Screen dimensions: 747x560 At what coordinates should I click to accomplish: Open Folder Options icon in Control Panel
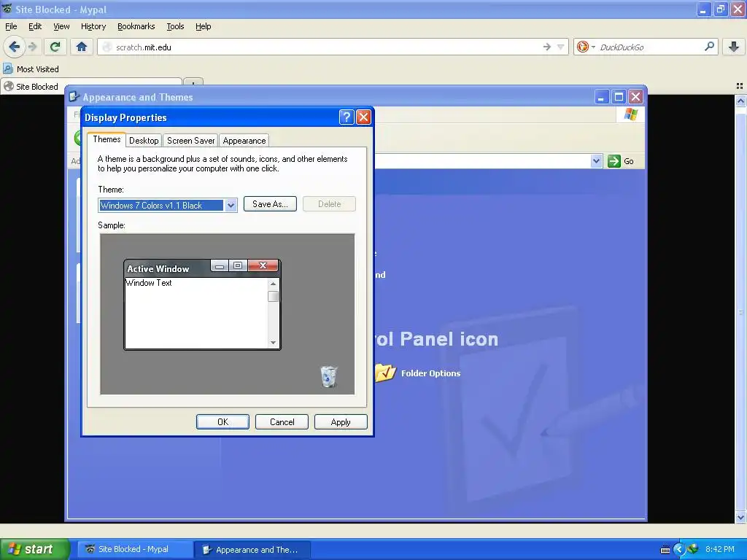tap(385, 373)
